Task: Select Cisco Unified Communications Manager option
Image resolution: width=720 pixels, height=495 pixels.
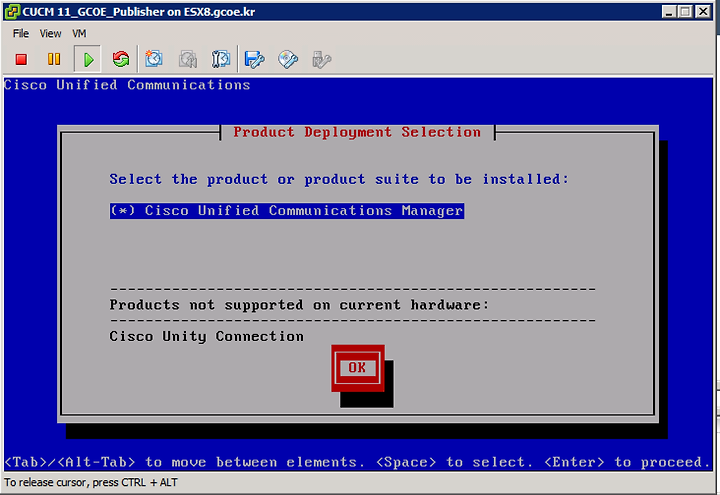Action: 287,211
